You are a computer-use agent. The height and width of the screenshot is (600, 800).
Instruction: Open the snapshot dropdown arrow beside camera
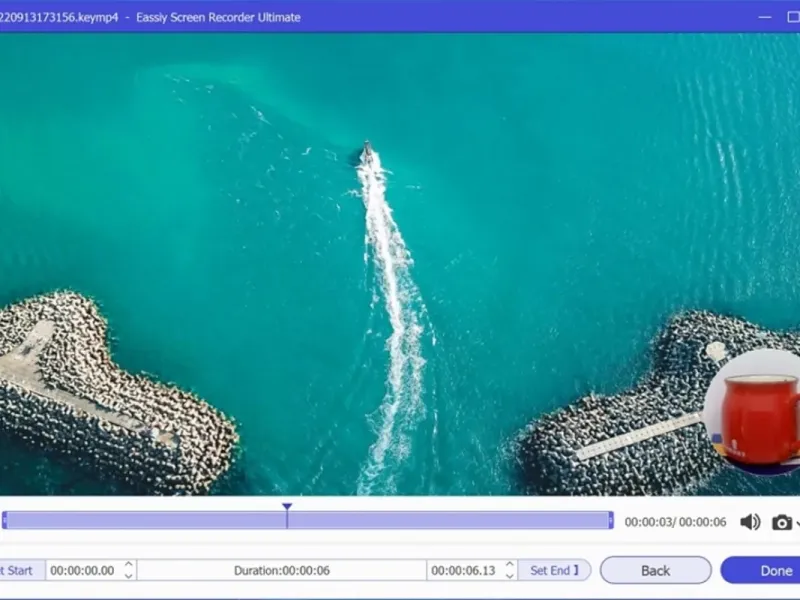click(x=797, y=523)
